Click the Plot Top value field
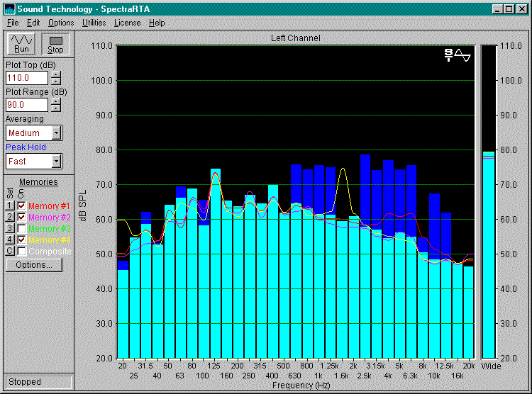Viewport: 532px width, 394px height. 27,78
